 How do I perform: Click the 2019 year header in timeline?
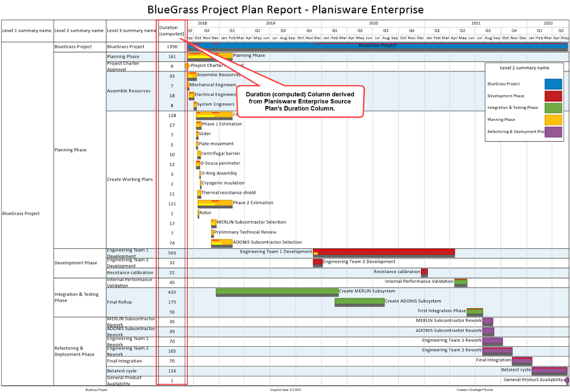click(x=271, y=24)
